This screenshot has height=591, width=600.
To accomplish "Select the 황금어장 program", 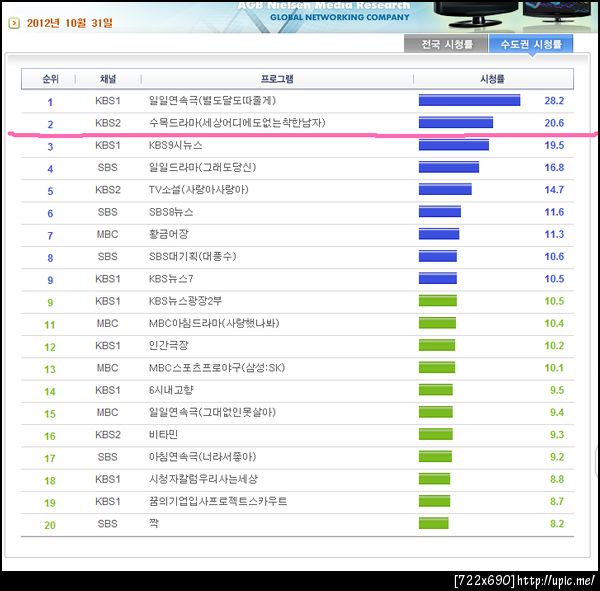I will [x=169, y=234].
